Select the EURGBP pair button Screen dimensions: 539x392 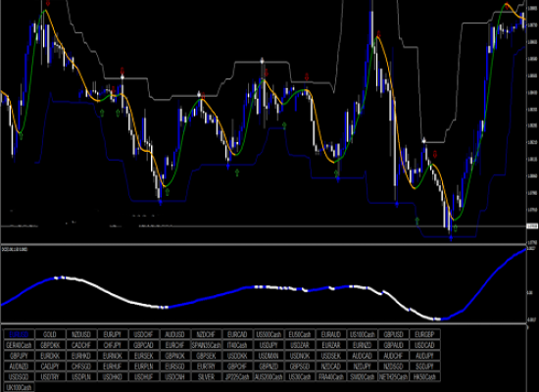424,334
